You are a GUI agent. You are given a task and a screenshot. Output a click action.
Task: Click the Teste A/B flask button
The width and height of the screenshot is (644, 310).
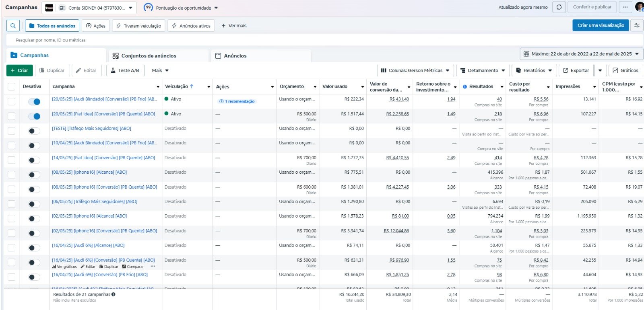tap(125, 70)
